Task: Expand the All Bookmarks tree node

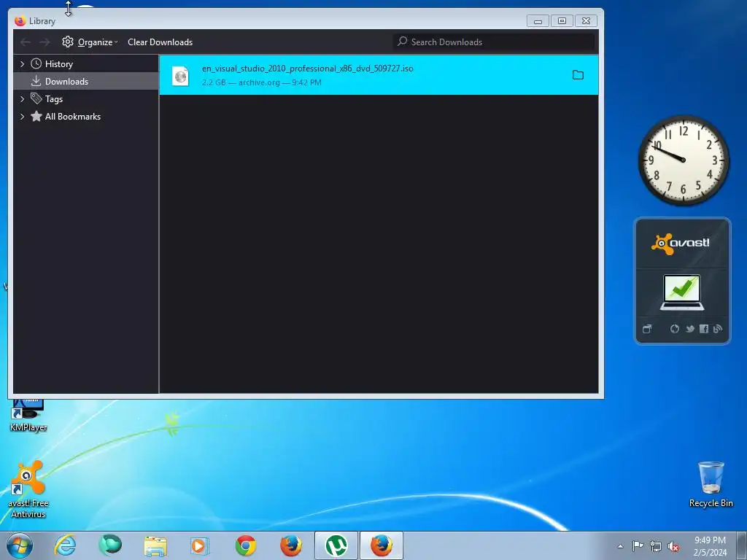Action: 22,117
